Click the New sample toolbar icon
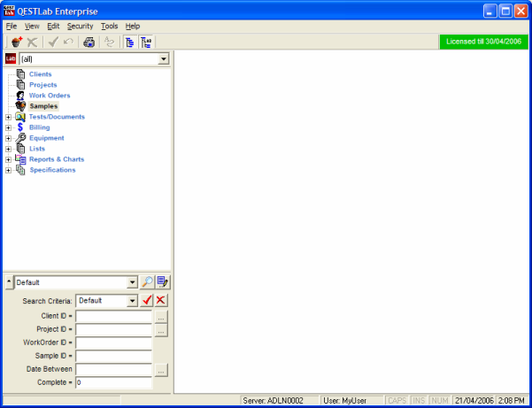The image size is (532, 408). click(17, 42)
